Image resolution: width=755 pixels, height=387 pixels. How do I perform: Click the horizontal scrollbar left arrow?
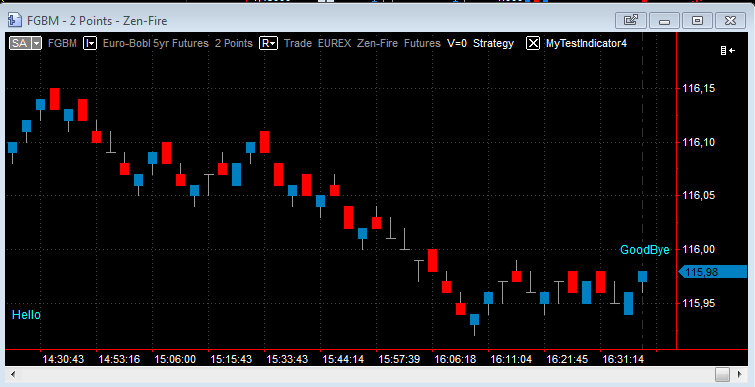[13, 374]
